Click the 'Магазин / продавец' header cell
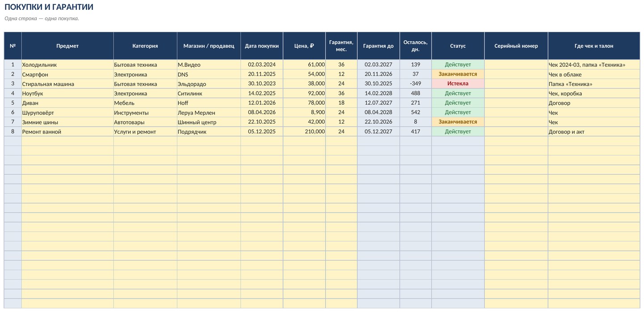Screen dimensions: 644x312 point(209,46)
